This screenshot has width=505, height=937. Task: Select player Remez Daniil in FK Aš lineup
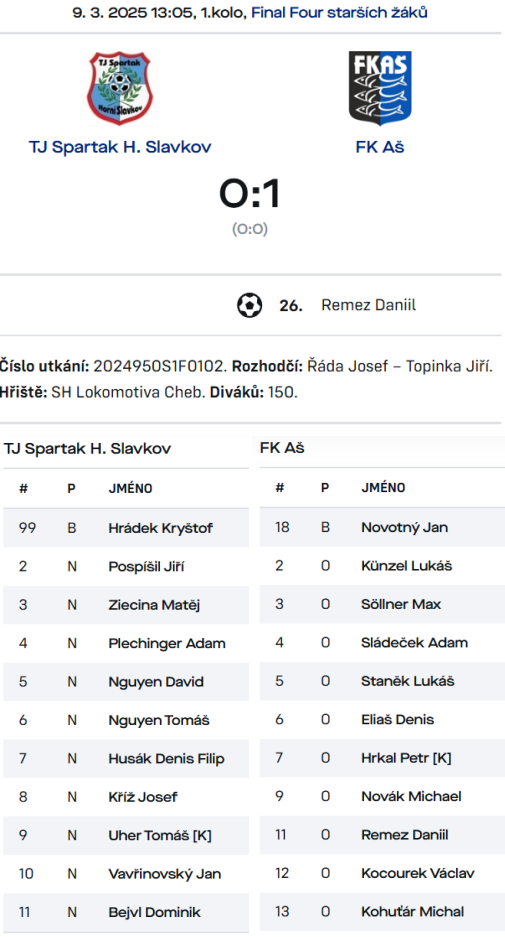pos(405,835)
